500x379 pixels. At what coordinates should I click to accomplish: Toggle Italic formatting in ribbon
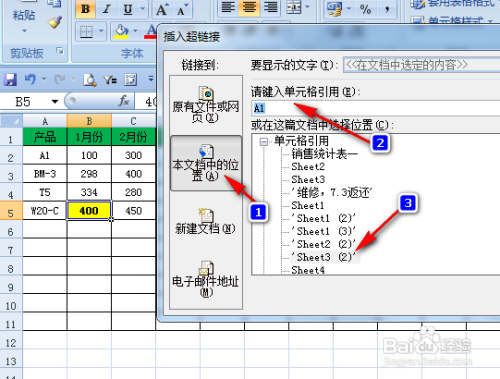pyautogui.click(x=107, y=9)
